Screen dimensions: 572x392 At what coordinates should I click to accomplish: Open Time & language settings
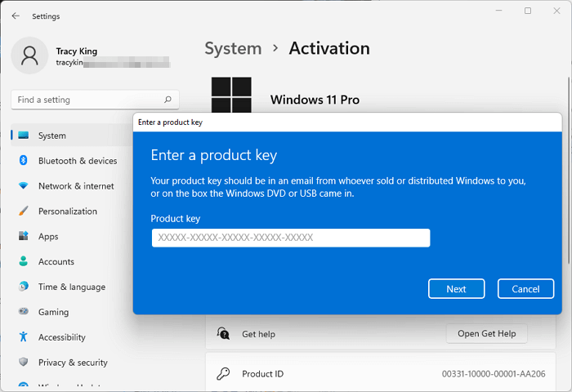coord(72,287)
